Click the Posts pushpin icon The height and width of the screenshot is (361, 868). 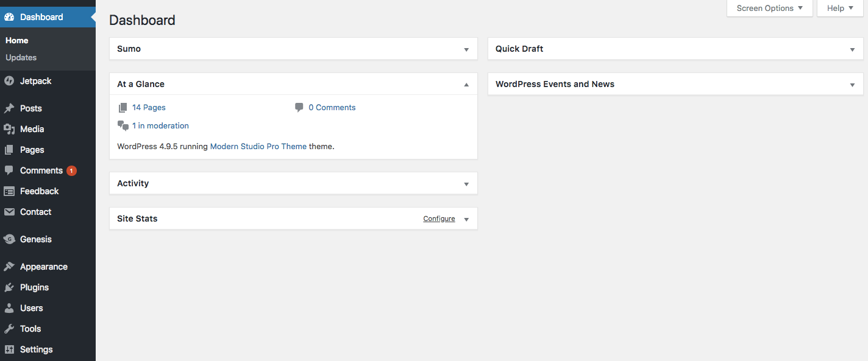point(9,108)
